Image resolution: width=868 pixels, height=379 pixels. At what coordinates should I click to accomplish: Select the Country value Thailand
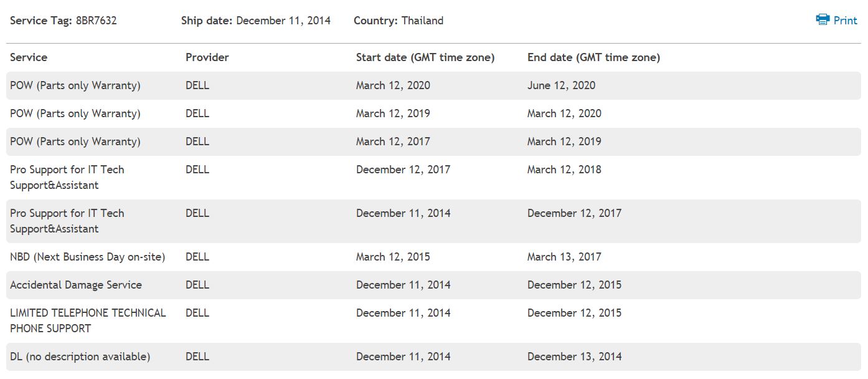point(422,21)
